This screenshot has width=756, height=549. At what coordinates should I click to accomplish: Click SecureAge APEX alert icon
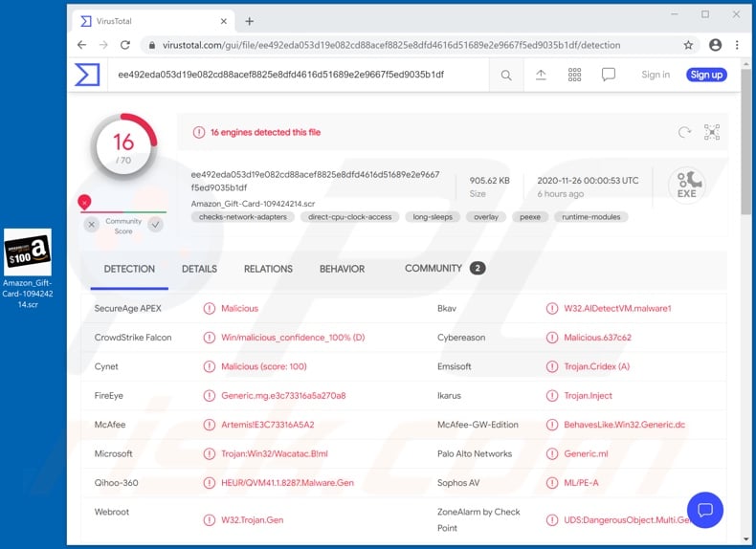[210, 309]
